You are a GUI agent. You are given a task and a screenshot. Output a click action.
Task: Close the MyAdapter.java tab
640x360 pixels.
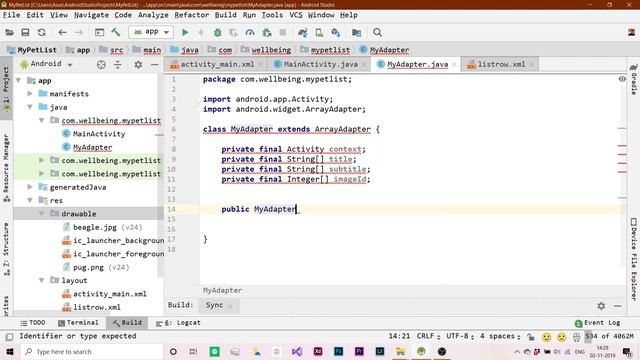coord(454,64)
